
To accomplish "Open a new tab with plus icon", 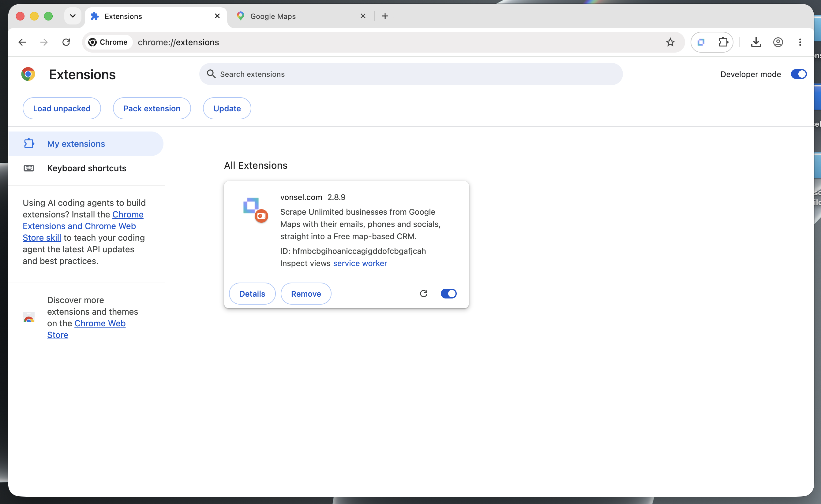I will (x=385, y=16).
